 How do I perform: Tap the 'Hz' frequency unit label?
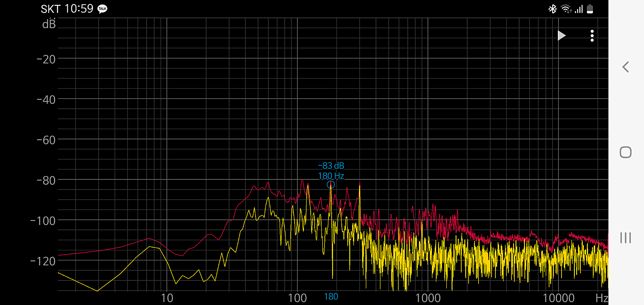602,298
